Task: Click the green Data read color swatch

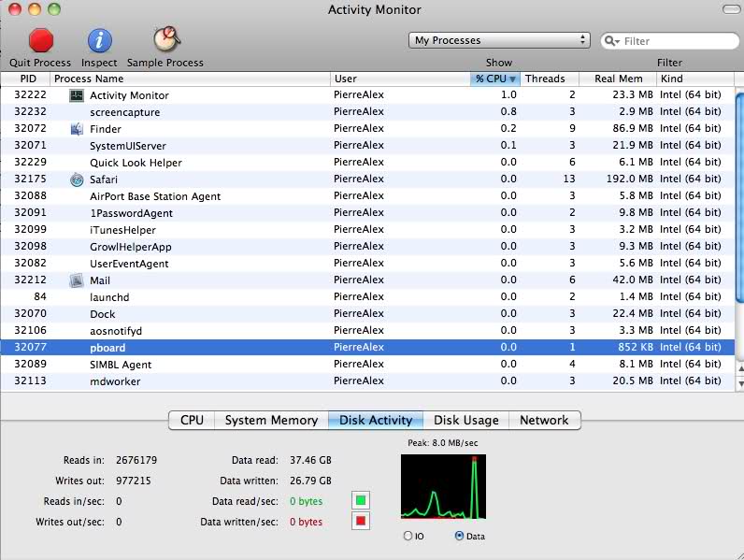Action: tap(361, 500)
